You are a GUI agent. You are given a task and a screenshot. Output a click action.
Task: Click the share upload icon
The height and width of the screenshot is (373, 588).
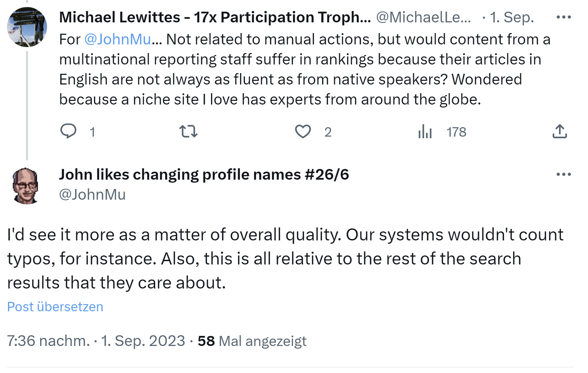(559, 132)
